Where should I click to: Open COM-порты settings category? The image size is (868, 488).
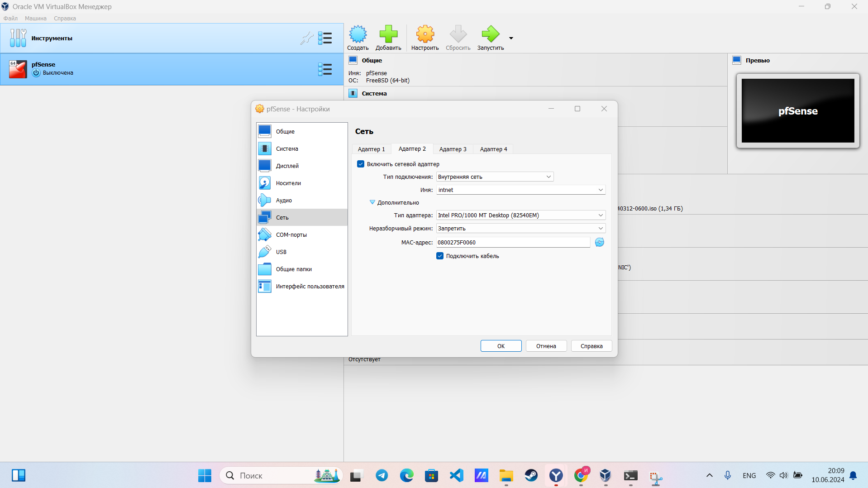302,234
